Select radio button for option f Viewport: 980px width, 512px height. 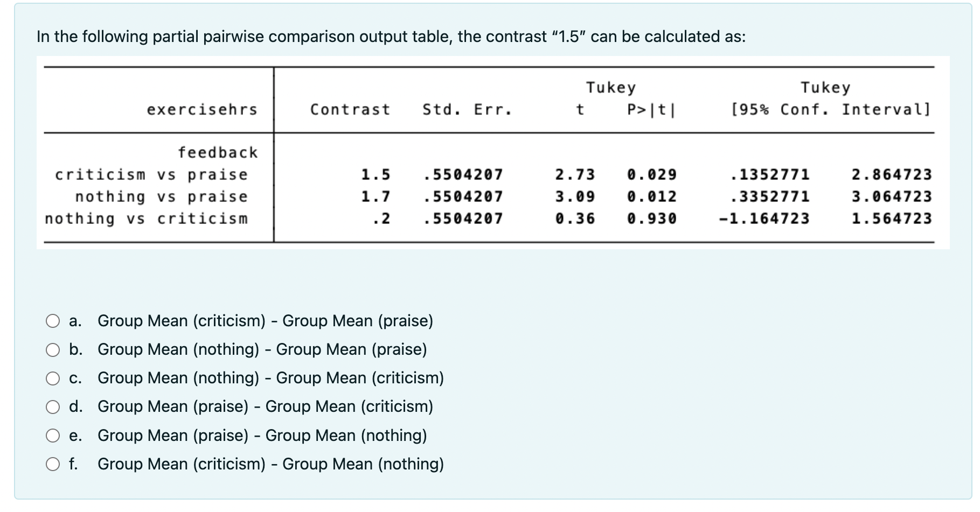coord(53,464)
